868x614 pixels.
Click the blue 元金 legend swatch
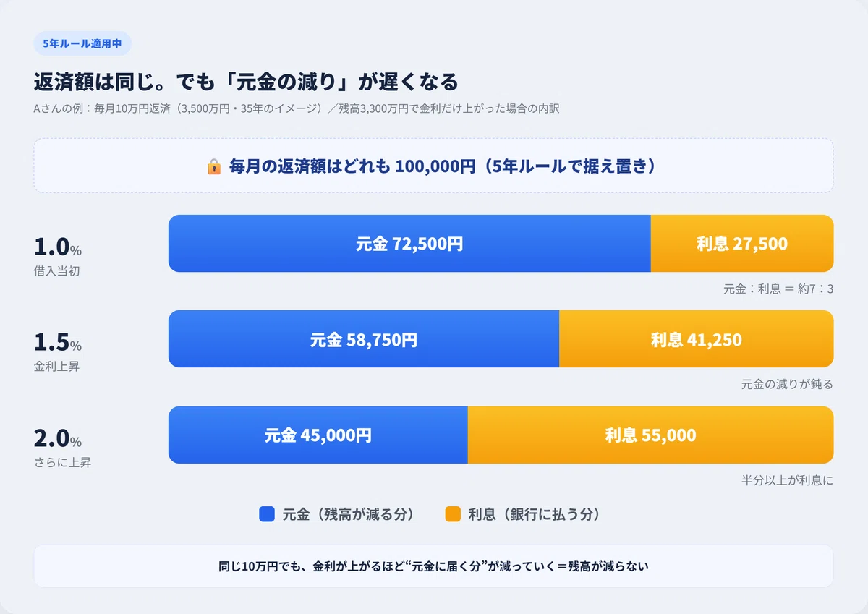[x=267, y=514]
